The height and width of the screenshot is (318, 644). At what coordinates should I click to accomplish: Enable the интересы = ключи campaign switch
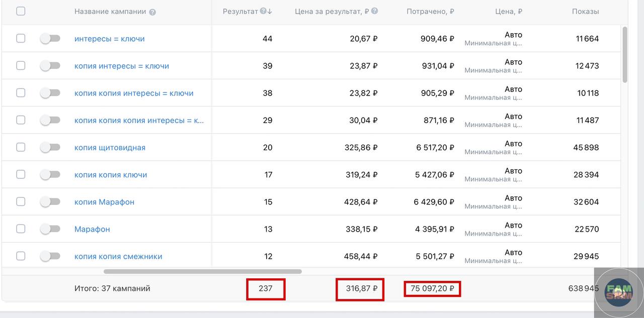click(50, 38)
